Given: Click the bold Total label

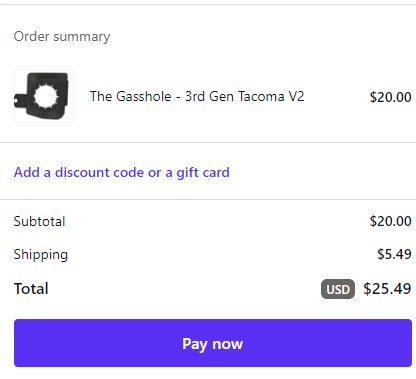Looking at the screenshot, I should (31, 289).
